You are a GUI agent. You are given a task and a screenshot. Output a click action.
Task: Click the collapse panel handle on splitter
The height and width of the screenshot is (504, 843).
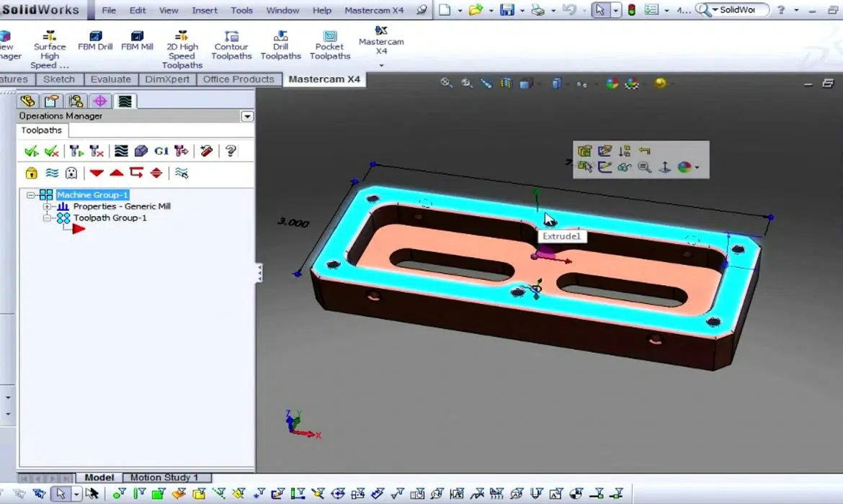click(x=259, y=273)
